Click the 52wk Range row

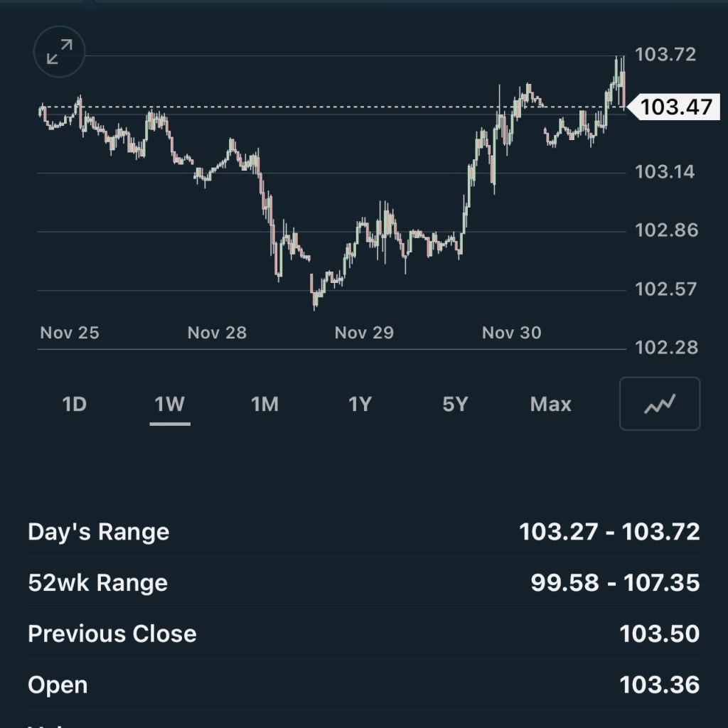(x=363, y=583)
